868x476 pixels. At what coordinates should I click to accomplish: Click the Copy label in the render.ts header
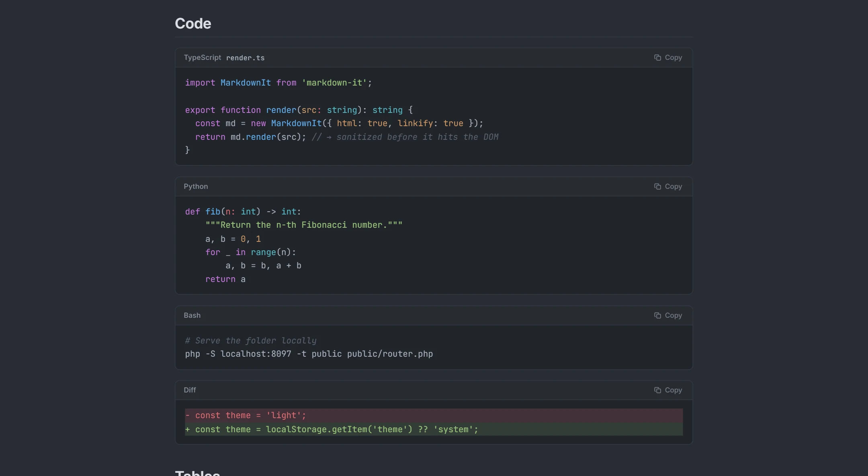pos(674,57)
